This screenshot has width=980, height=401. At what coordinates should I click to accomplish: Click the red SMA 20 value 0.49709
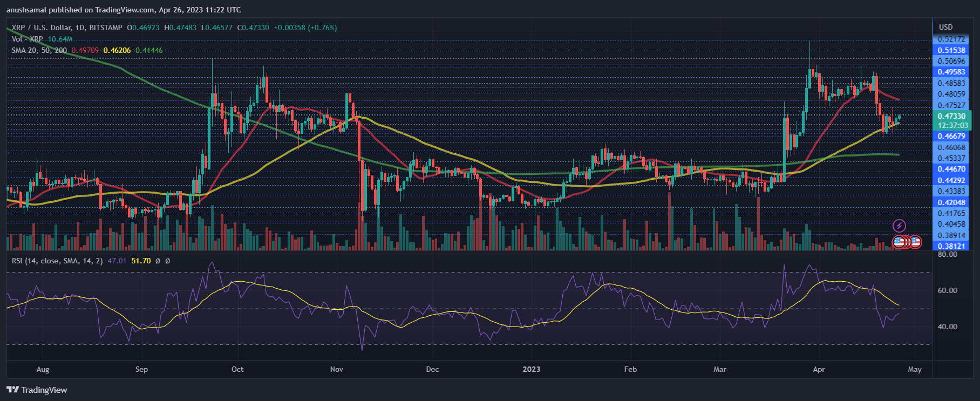click(85, 50)
